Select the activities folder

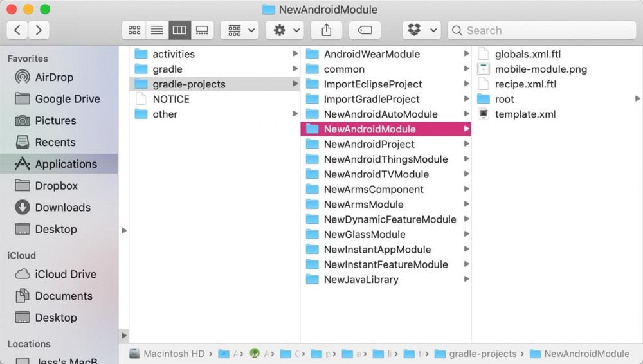tap(215, 54)
